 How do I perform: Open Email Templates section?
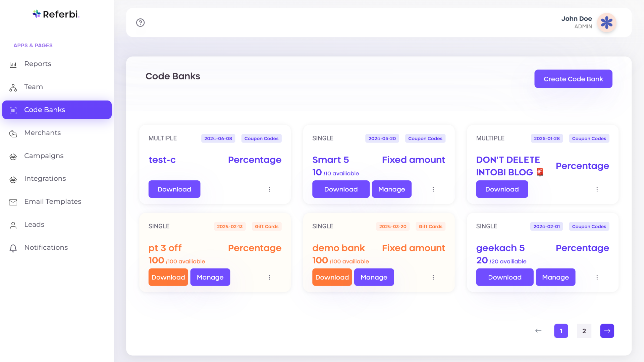pyautogui.click(x=53, y=201)
